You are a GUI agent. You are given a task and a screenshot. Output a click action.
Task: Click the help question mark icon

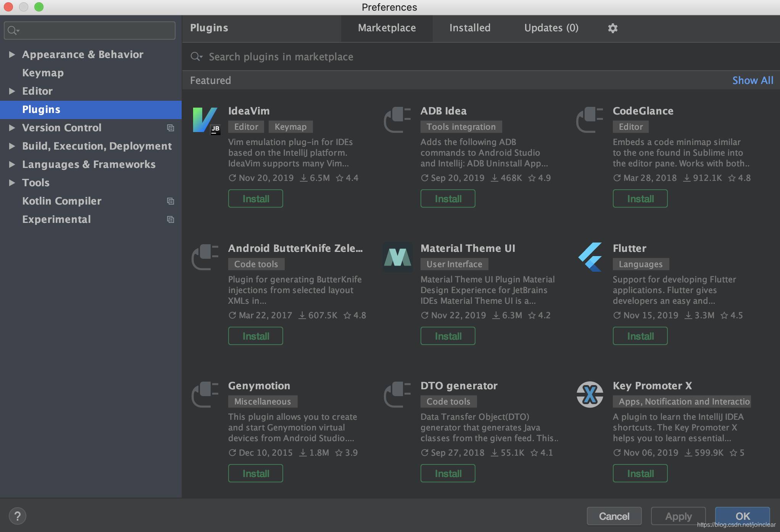(x=17, y=516)
